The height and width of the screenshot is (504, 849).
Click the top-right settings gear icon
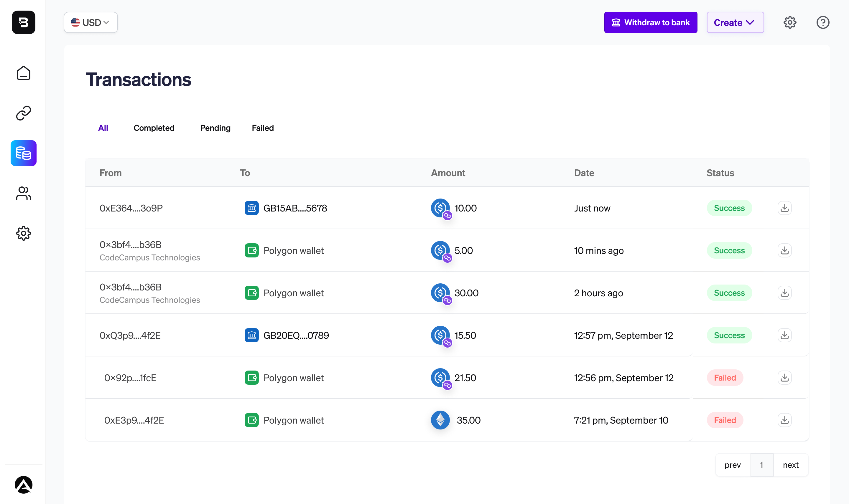789,22
